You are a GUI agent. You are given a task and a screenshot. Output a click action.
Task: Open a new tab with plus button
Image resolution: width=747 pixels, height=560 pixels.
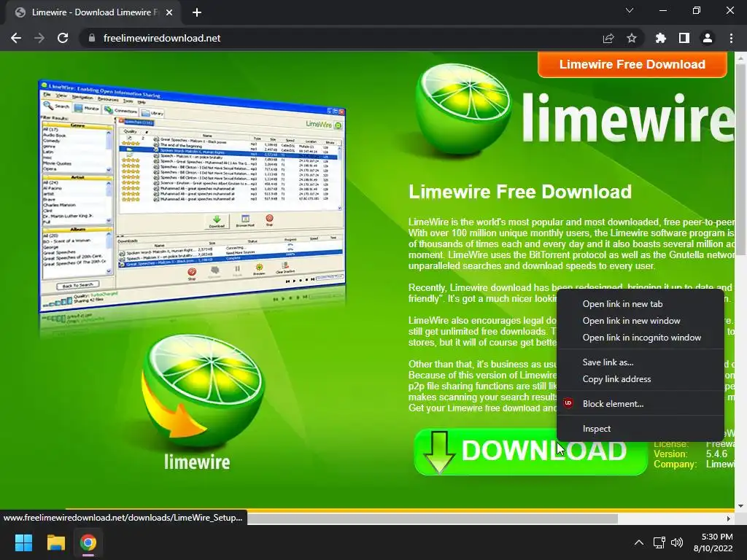[197, 12]
